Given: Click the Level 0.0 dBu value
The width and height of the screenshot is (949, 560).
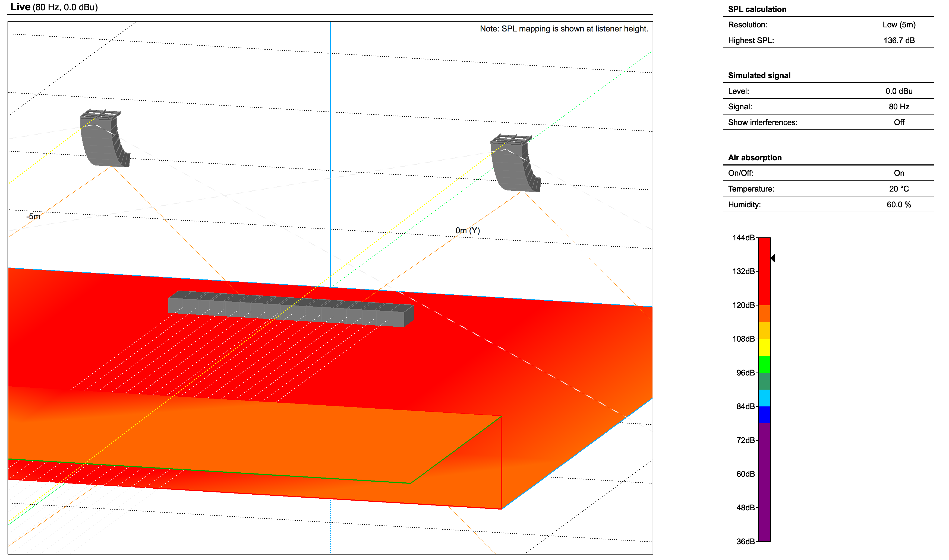Looking at the screenshot, I should click(899, 91).
